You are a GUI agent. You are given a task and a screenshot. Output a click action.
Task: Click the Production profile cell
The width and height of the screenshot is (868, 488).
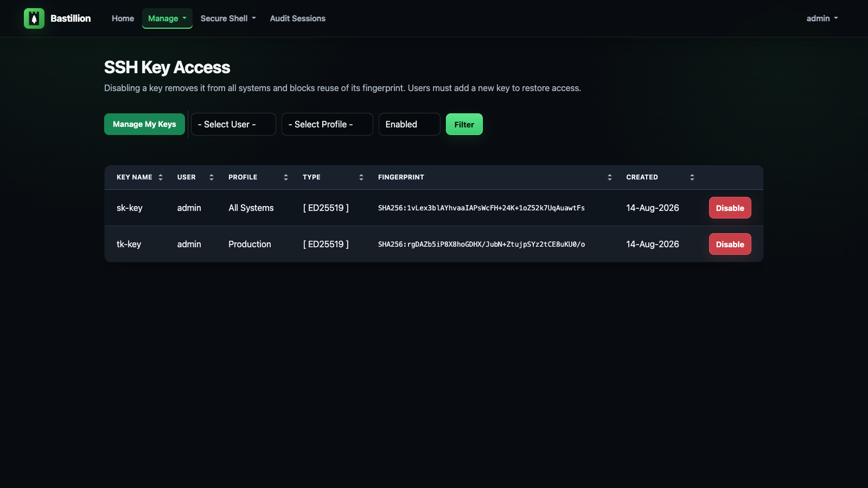(250, 244)
